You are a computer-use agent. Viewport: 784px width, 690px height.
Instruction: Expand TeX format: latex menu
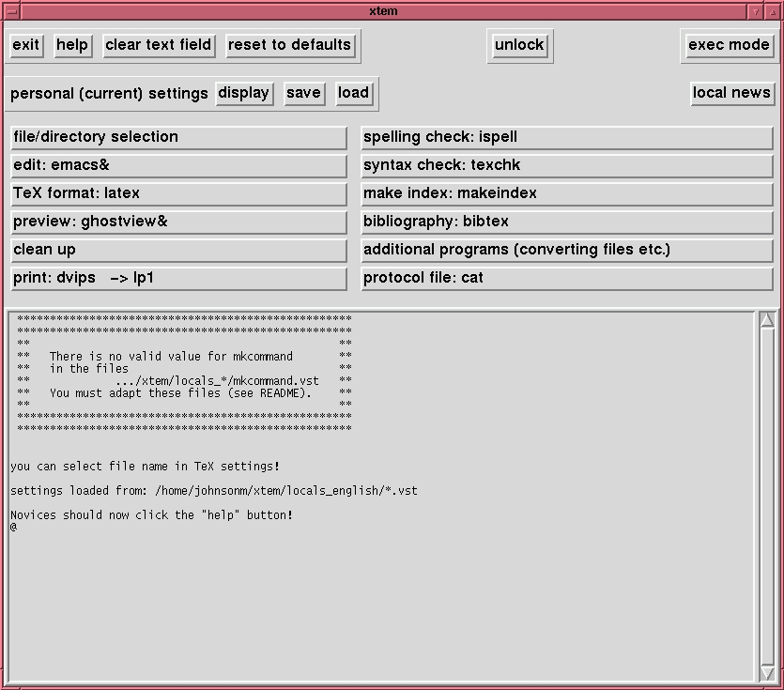click(178, 193)
